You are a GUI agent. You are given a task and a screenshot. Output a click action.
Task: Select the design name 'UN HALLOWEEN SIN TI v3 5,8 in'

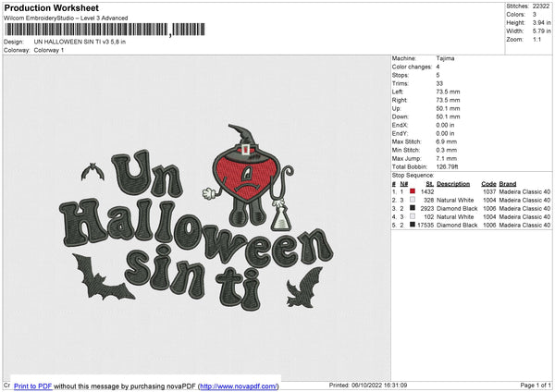pos(80,42)
